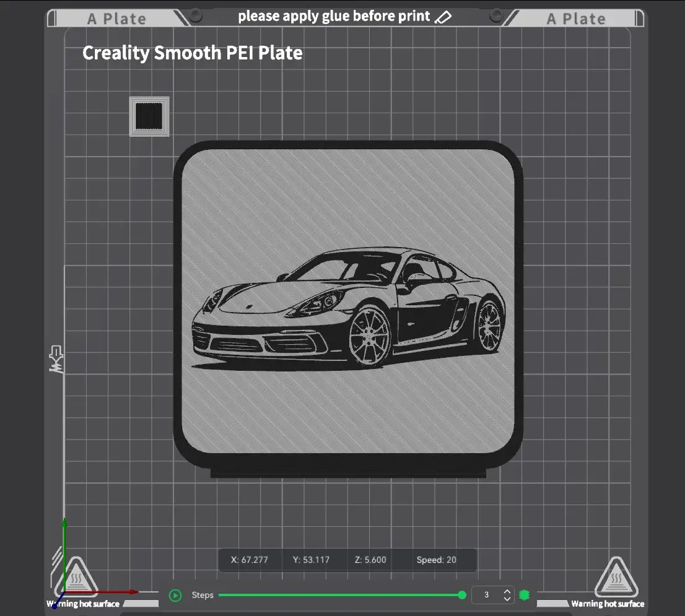
Task: Decrease the step value with down arrow
Action: tap(507, 599)
